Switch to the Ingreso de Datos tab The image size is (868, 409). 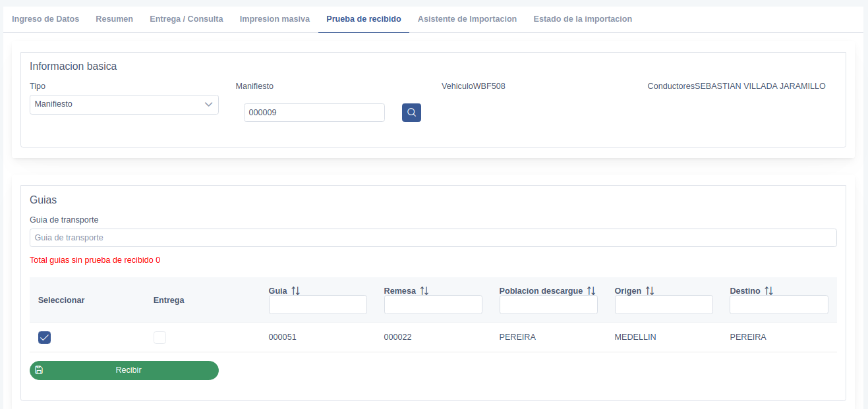[x=45, y=19]
